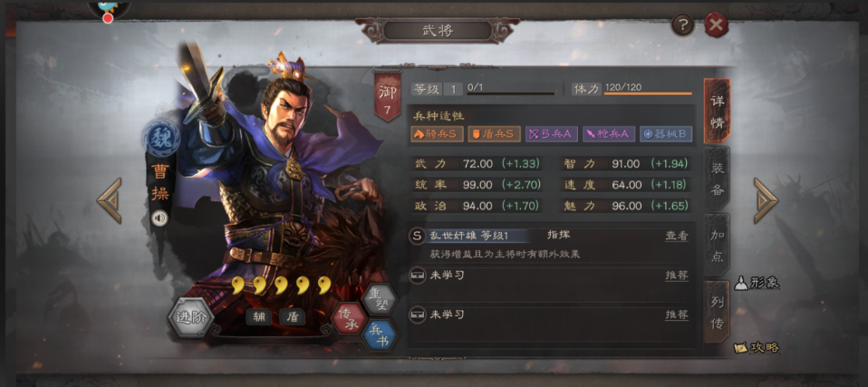Open the 形象 appearance icon
Image resolution: width=868 pixels, height=387 pixels.
point(757,283)
